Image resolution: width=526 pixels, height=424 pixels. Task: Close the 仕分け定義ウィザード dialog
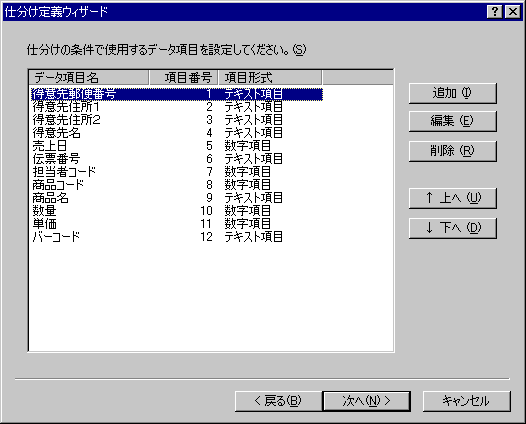pos(513,12)
